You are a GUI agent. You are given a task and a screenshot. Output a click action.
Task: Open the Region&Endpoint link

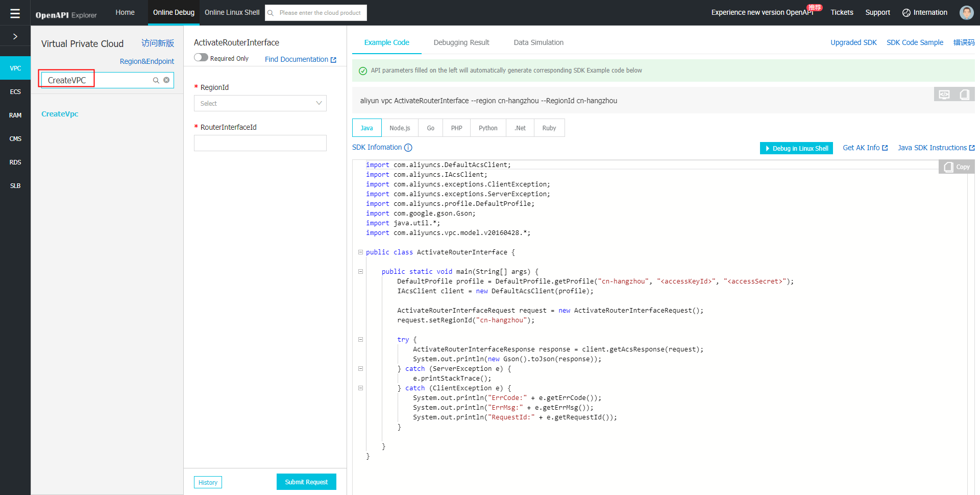point(147,61)
